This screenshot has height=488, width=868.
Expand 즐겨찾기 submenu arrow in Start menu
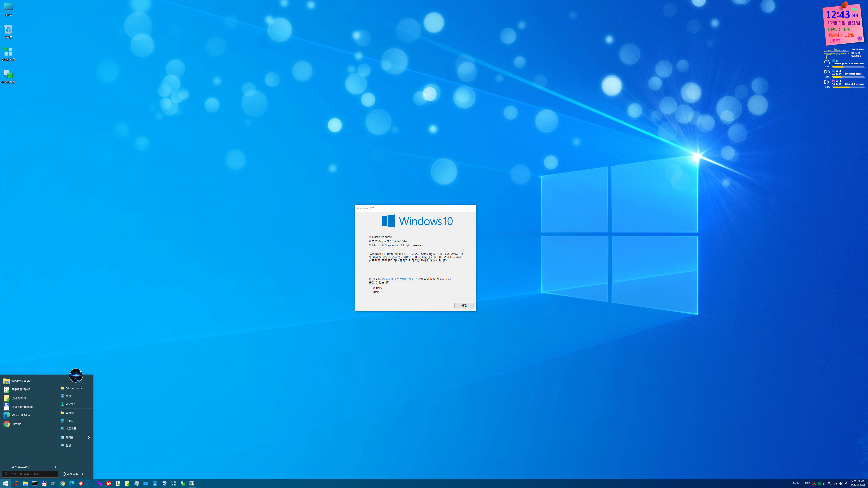click(x=89, y=413)
